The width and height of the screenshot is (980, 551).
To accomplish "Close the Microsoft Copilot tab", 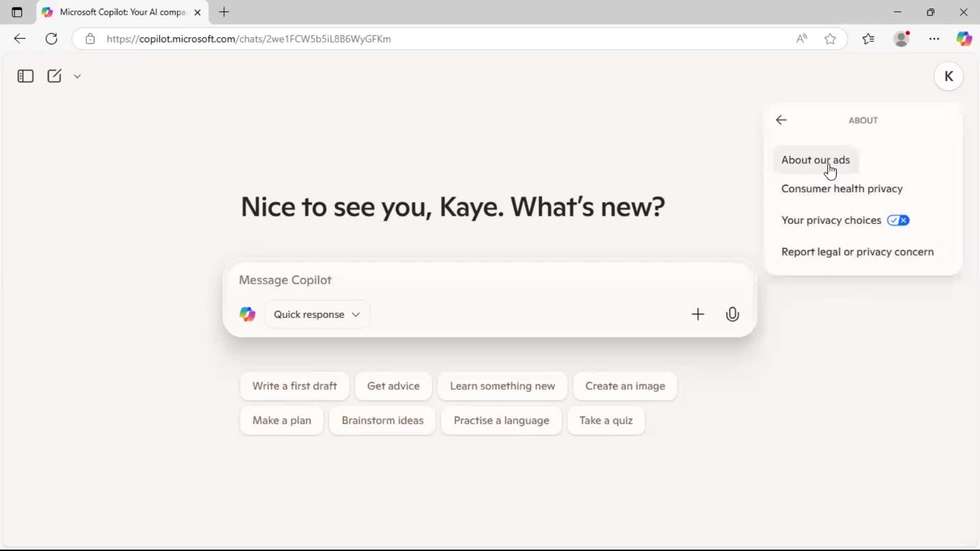I will coord(198,12).
